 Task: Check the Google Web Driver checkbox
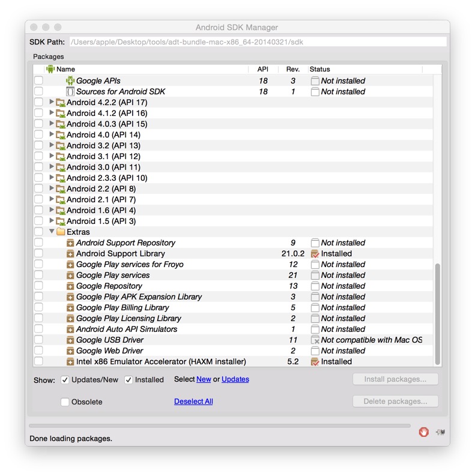click(x=38, y=351)
